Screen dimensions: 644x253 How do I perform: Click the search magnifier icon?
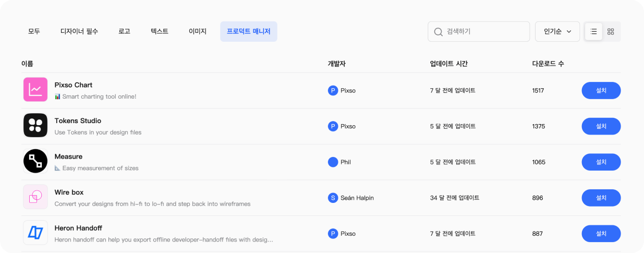click(439, 32)
